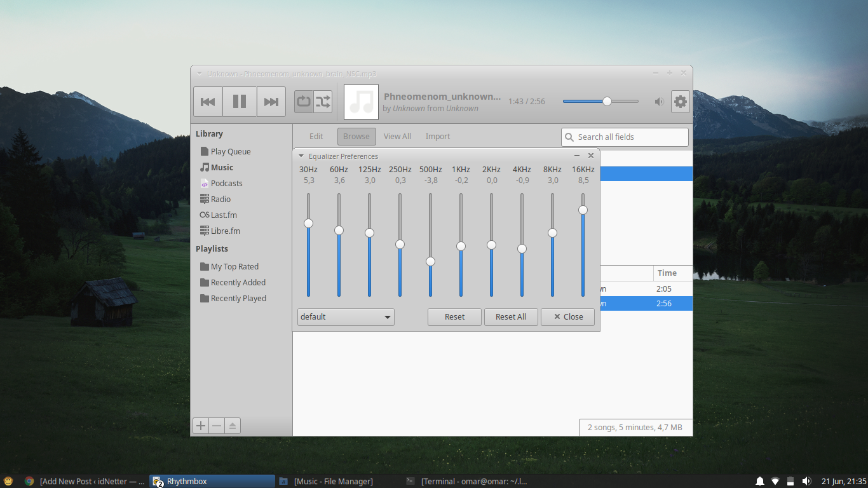Collapse the Equalizer Preferences window arrow
868x488 pixels.
(301, 156)
